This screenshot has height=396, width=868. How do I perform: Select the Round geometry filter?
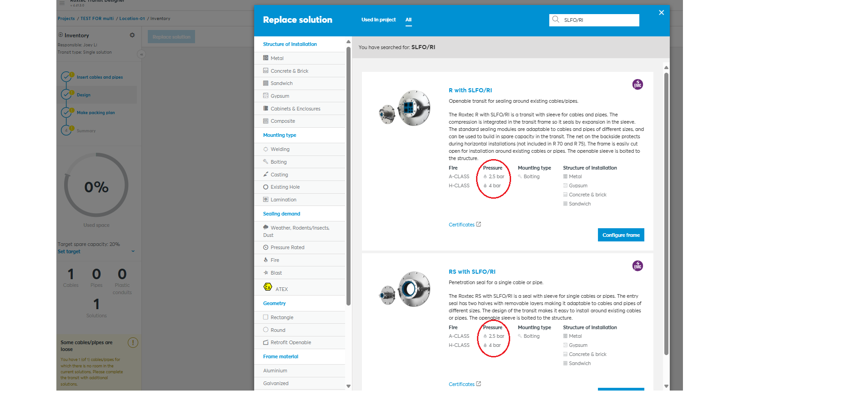click(278, 330)
